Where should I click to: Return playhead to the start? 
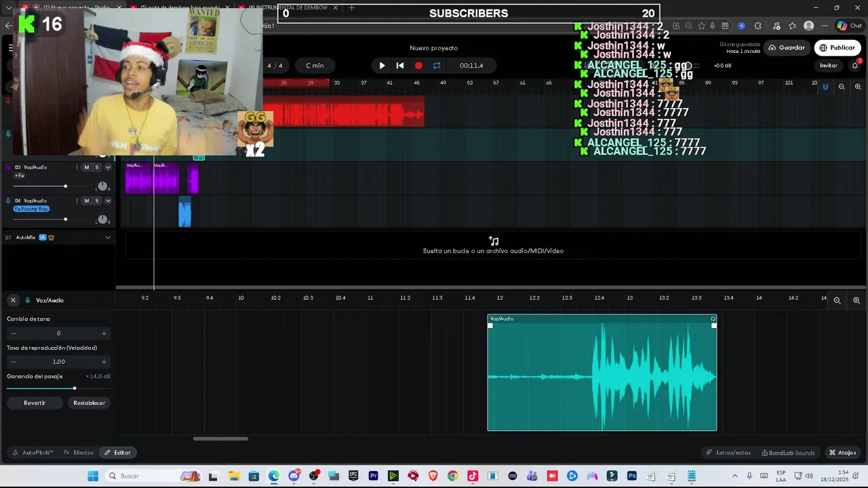point(400,66)
